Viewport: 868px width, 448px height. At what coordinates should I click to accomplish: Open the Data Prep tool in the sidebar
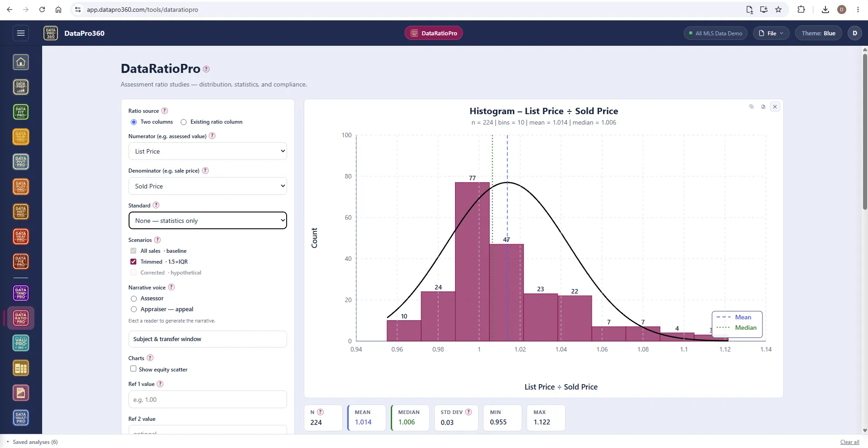pyautogui.click(x=21, y=87)
